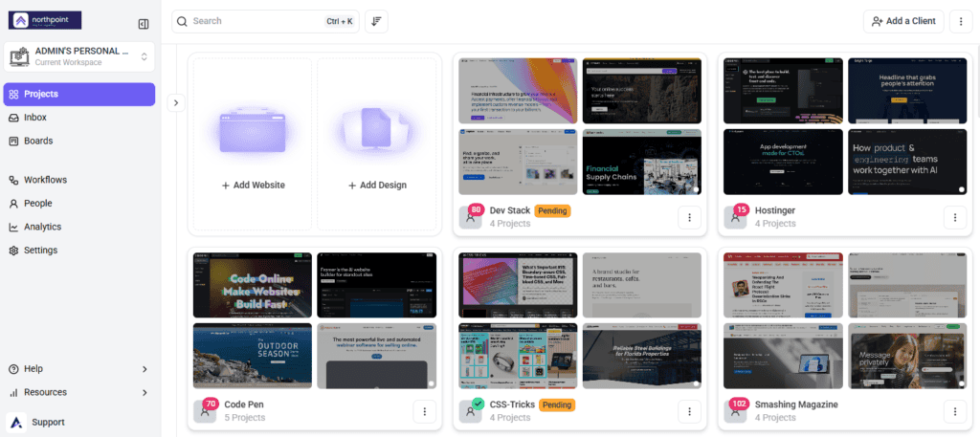Click the Dev Stack client avatar

coord(470,217)
